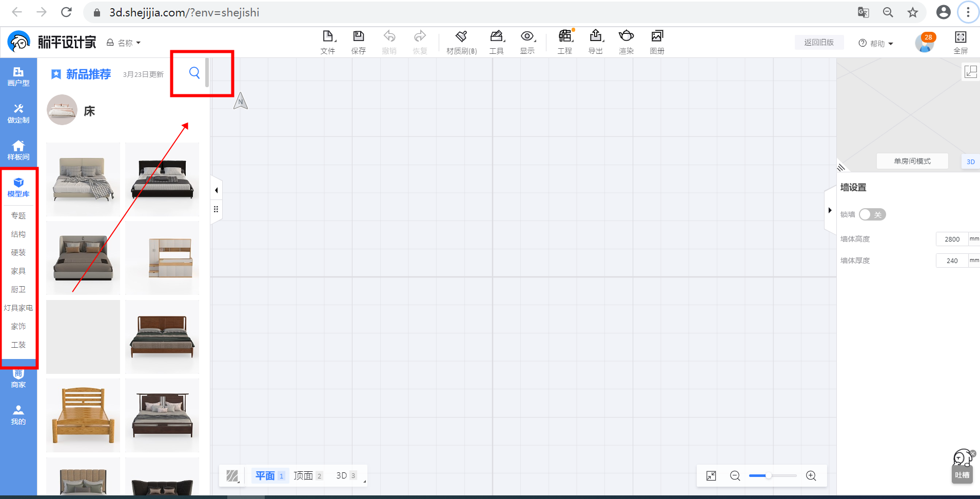The width and height of the screenshot is (980, 499).
Task: Click the zoom out magnifier on canvas bar
Action: tap(735, 476)
